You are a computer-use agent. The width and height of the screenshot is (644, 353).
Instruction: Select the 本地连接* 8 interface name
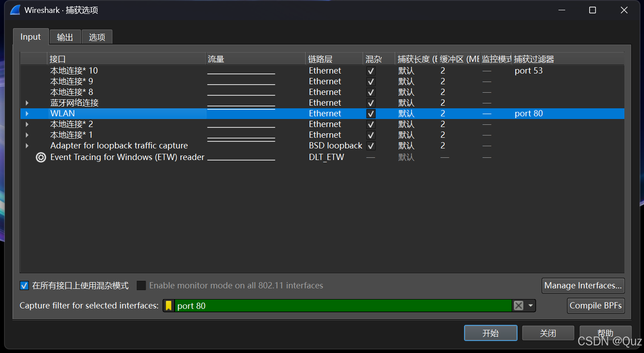tap(72, 92)
